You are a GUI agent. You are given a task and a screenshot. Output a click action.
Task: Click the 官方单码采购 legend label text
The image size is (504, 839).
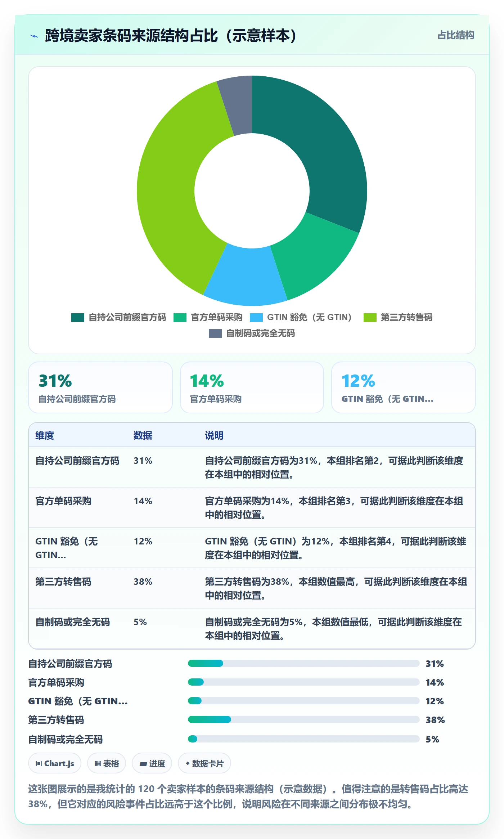pyautogui.click(x=216, y=317)
